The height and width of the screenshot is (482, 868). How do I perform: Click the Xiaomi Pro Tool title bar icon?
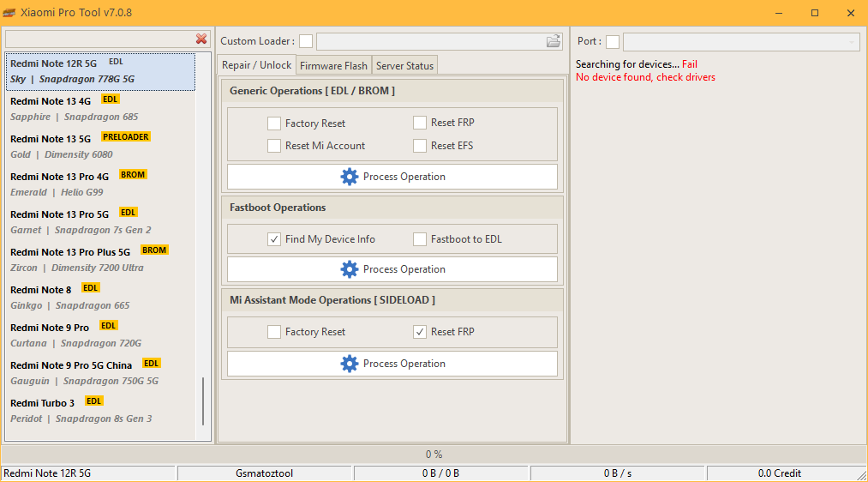pos(9,13)
